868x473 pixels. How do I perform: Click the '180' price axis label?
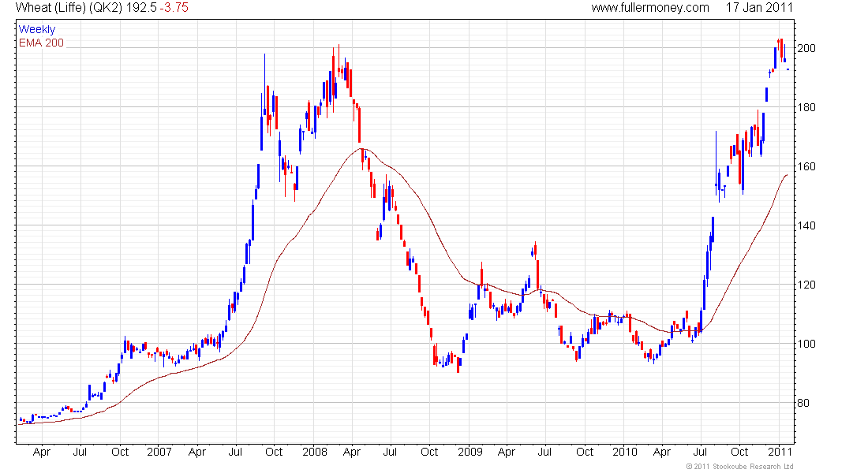806,107
